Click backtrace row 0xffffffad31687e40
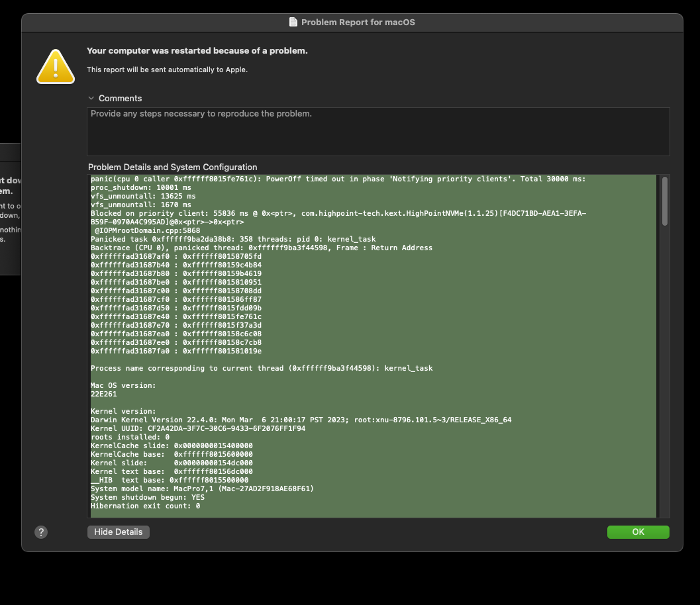Screen dimensions: 700x605 (176, 317)
